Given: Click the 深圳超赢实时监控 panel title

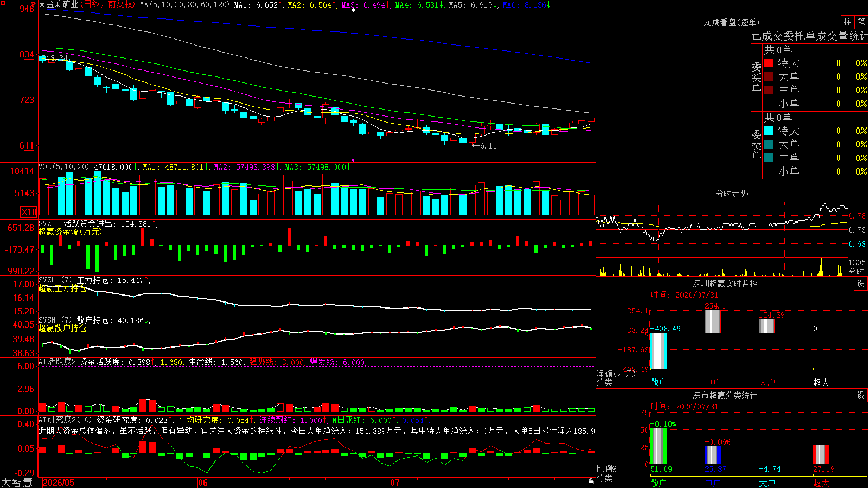Looking at the screenshot, I should pyautogui.click(x=725, y=284).
